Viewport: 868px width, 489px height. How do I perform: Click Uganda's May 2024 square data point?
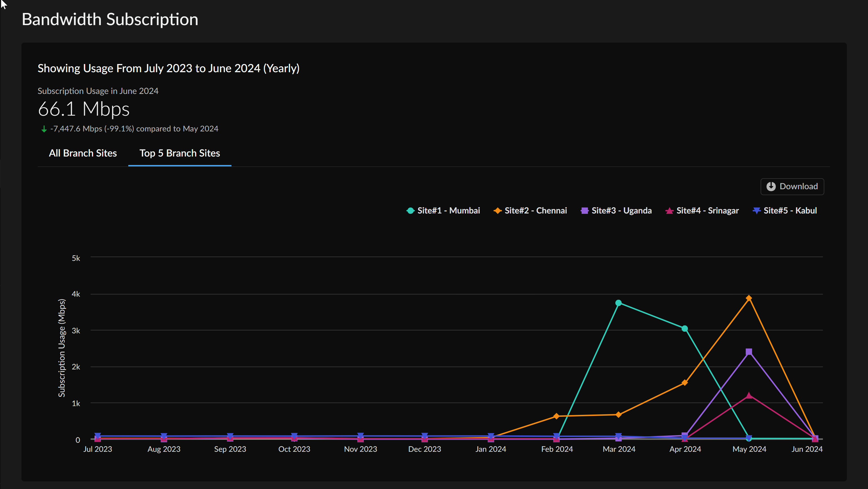749,352
